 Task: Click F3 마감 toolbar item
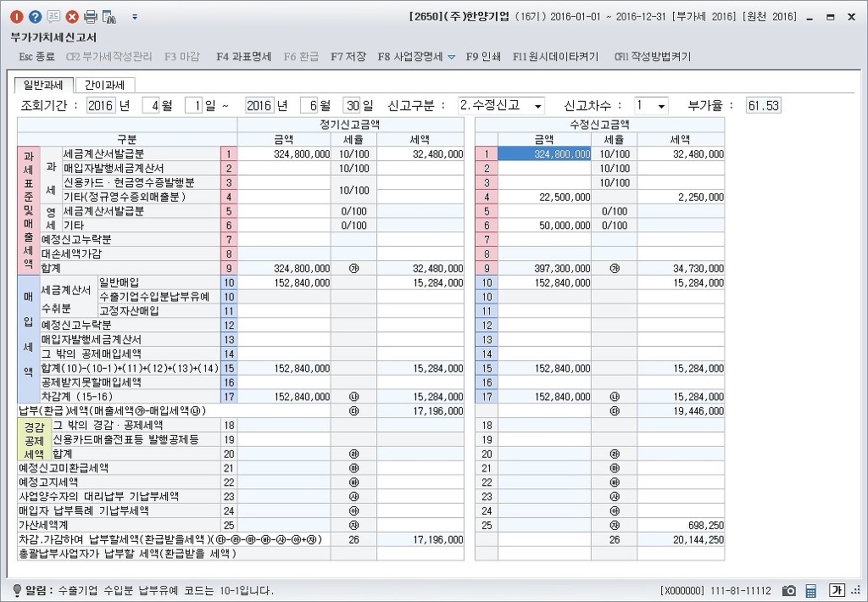tap(181, 57)
